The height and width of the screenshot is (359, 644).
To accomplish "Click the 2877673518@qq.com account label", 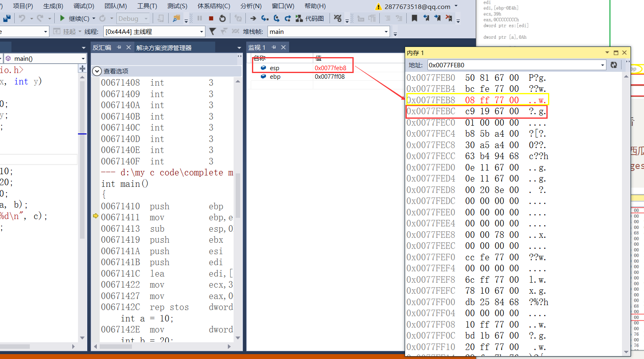I will click(417, 7).
